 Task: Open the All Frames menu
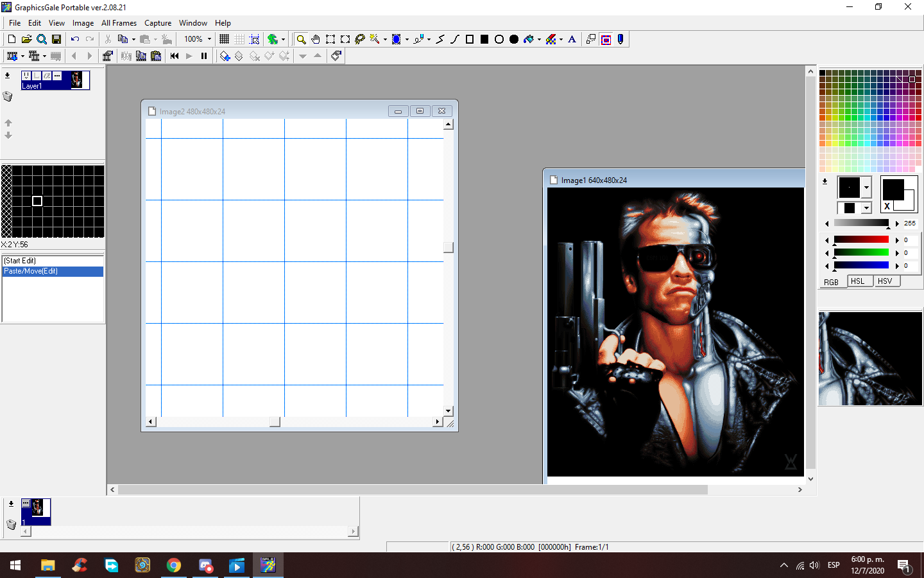click(x=119, y=23)
